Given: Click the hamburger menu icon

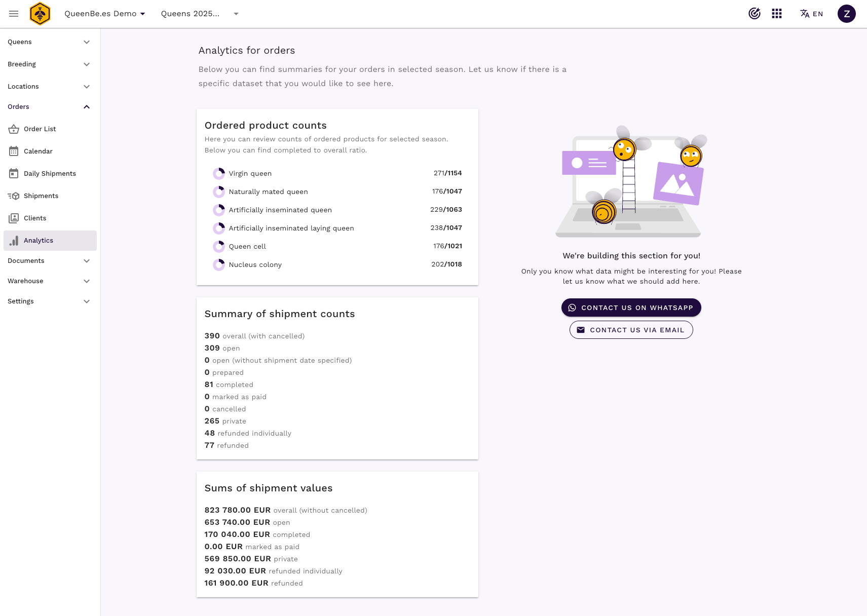Looking at the screenshot, I should click(14, 14).
